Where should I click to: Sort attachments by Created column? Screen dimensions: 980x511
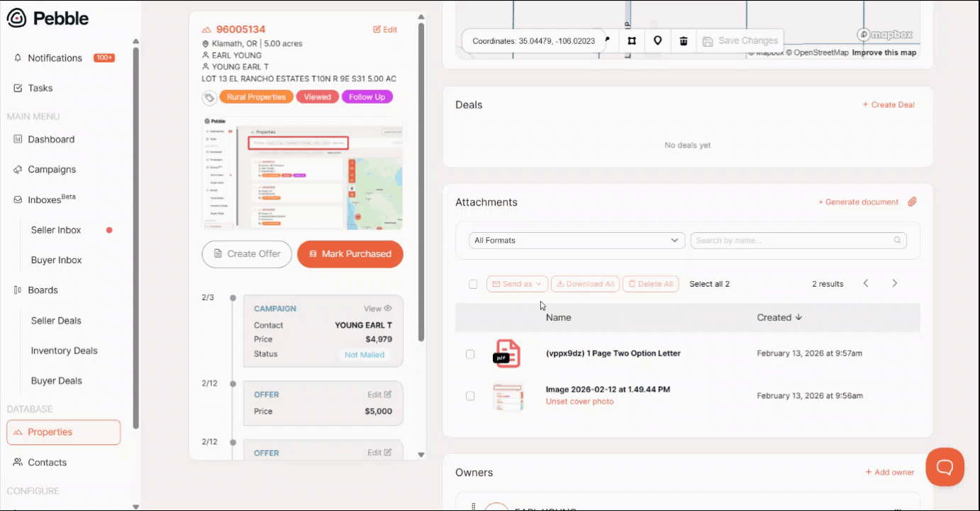[779, 318]
